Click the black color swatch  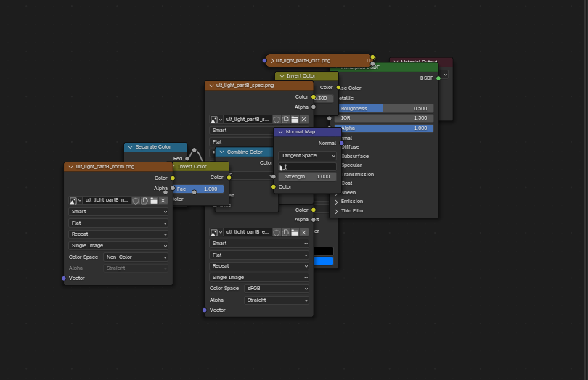point(324,252)
